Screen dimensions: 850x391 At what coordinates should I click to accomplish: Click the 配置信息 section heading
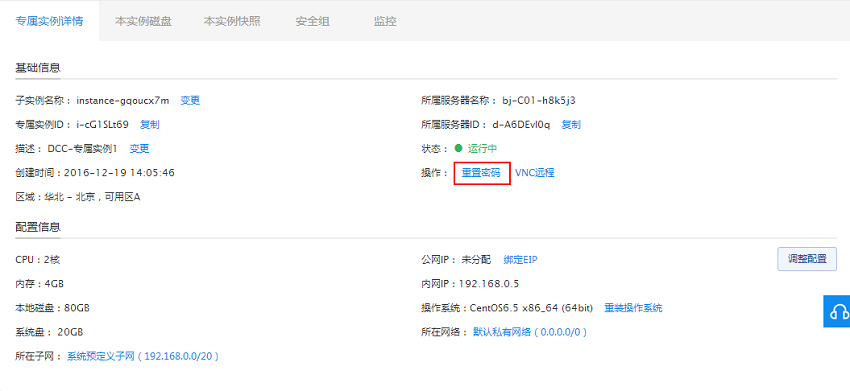point(38,227)
